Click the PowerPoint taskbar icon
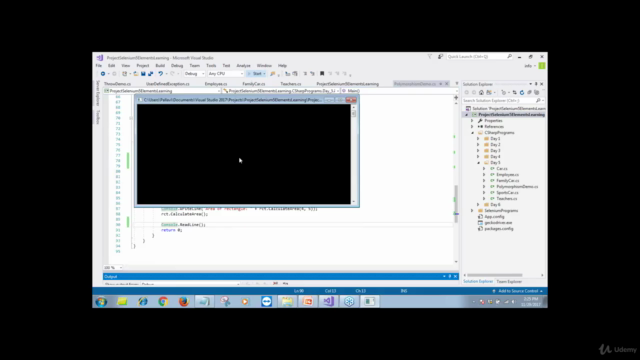 [308, 302]
